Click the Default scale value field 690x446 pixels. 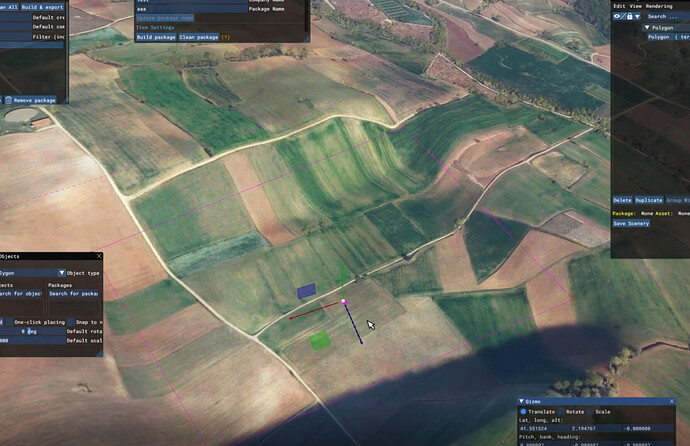32,340
